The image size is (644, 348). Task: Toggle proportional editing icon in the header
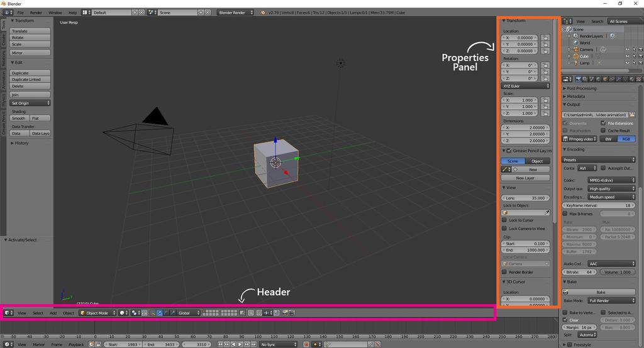tap(252, 313)
